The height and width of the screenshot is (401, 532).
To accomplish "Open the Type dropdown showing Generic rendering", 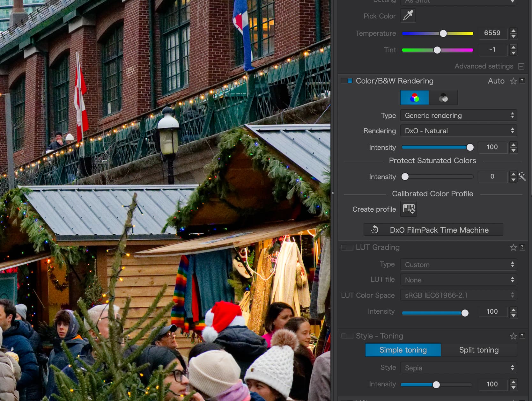I will point(458,115).
